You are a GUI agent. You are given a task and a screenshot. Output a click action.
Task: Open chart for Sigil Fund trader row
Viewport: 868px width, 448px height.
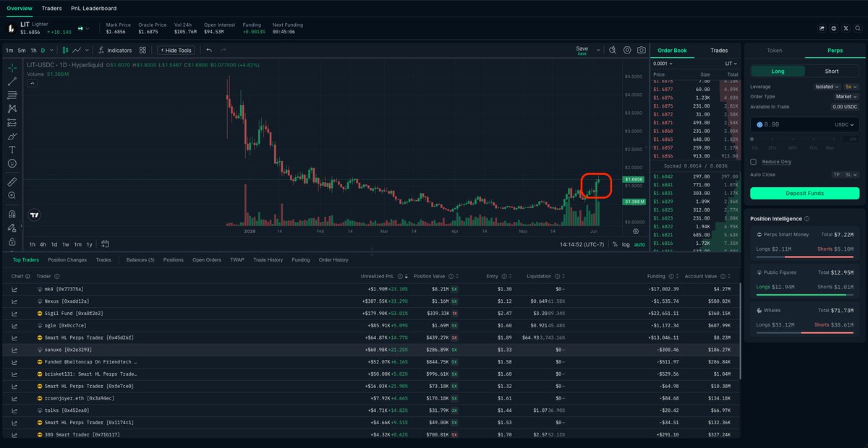[14, 314]
